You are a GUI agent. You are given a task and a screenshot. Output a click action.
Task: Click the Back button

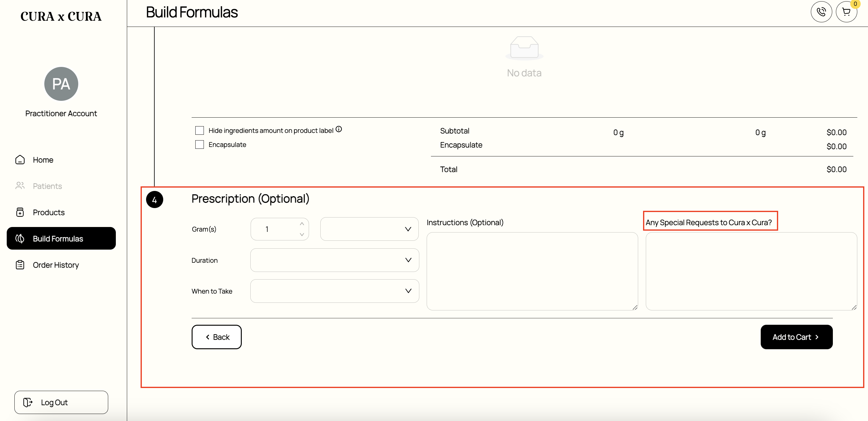[x=217, y=337]
